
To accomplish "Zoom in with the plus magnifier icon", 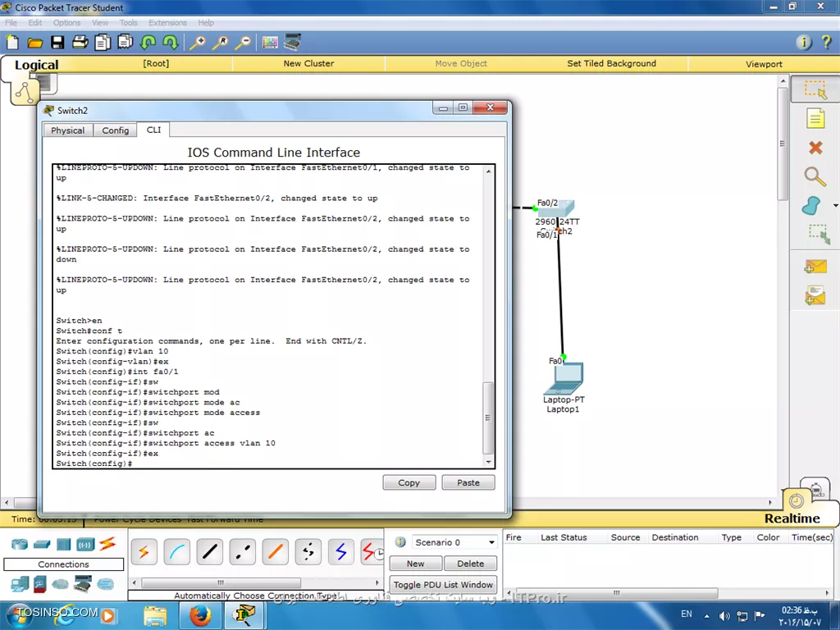I will pos(197,43).
